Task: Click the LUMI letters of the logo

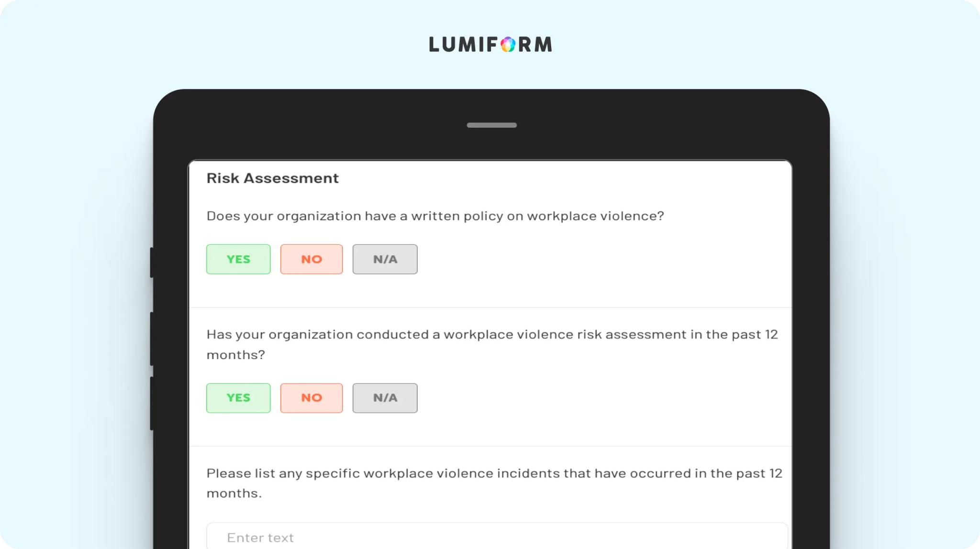Action: tap(457, 44)
